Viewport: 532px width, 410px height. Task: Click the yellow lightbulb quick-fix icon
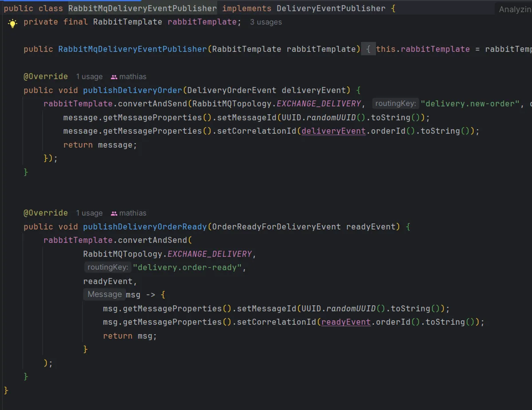12,23
